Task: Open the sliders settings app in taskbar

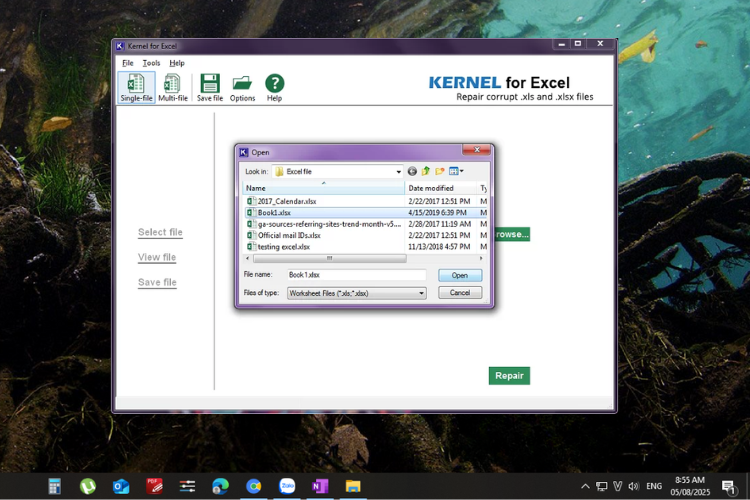Action: (187, 487)
